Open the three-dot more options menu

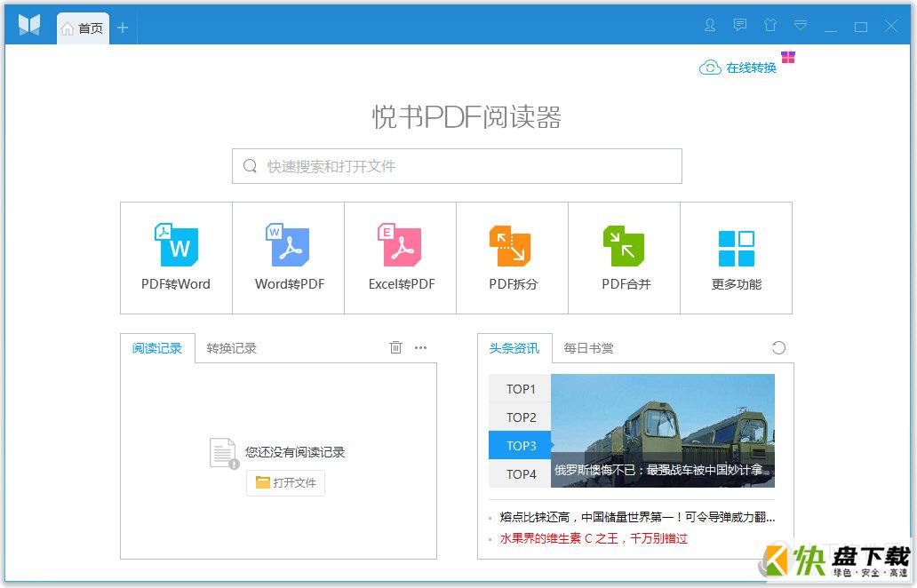tap(420, 348)
